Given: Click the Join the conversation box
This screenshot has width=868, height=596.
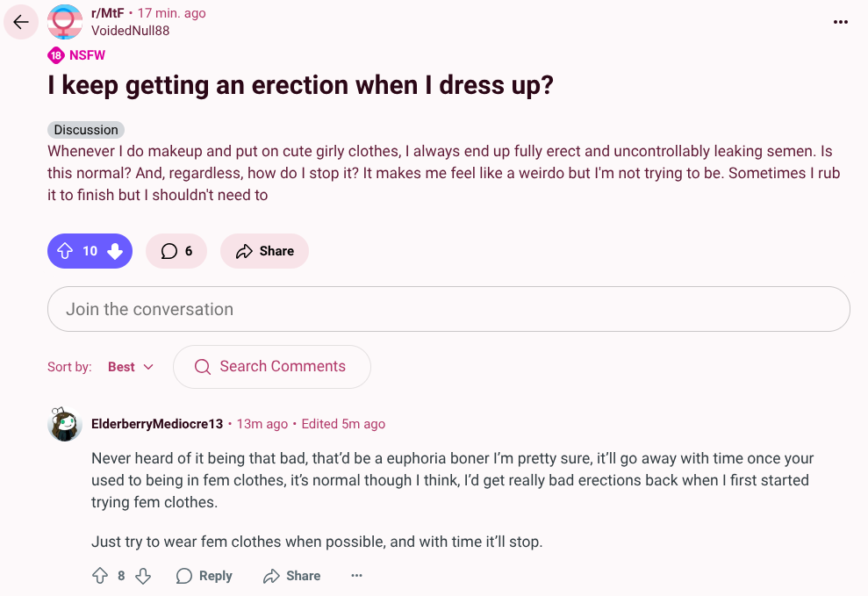Looking at the screenshot, I should 448,309.
